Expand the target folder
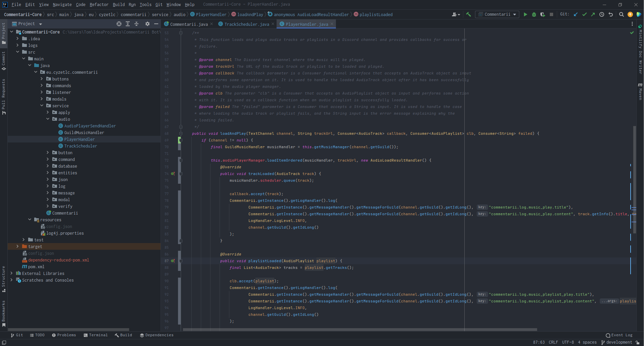Viewport: 644px width, 346px height. click(x=18, y=246)
